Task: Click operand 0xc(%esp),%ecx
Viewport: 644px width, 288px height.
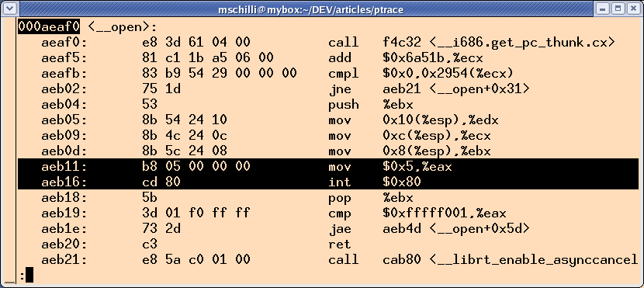Action: pyautogui.click(x=437, y=136)
